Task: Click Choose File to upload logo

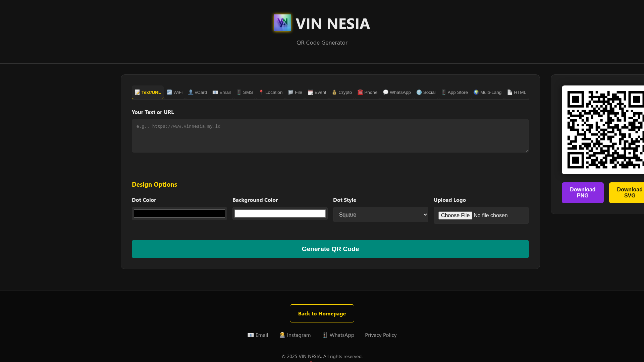Action: click(x=455, y=215)
